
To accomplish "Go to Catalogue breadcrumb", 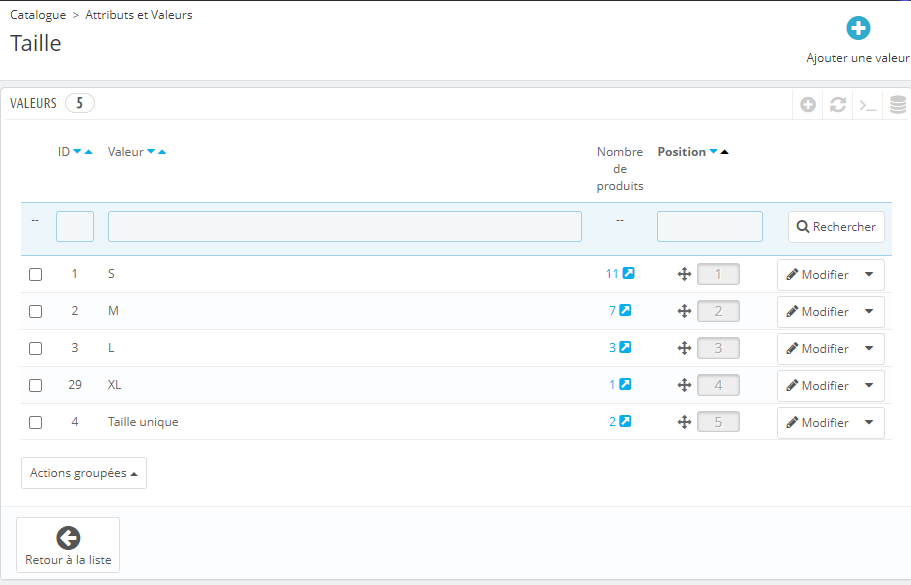I will click(38, 15).
